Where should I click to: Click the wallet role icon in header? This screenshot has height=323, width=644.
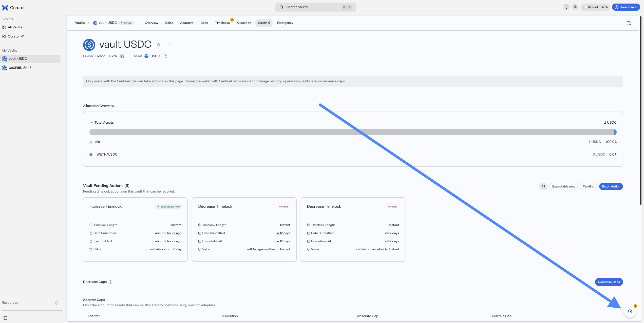(x=629, y=23)
